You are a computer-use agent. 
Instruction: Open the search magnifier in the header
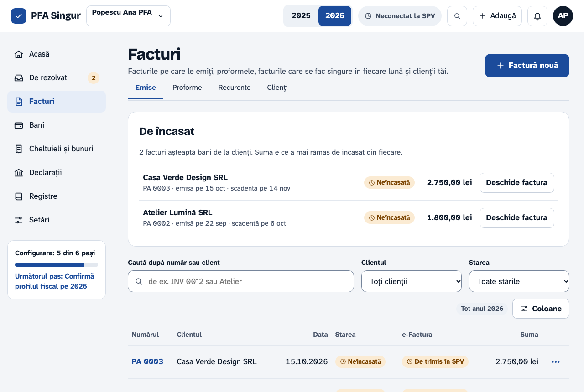[x=457, y=16]
